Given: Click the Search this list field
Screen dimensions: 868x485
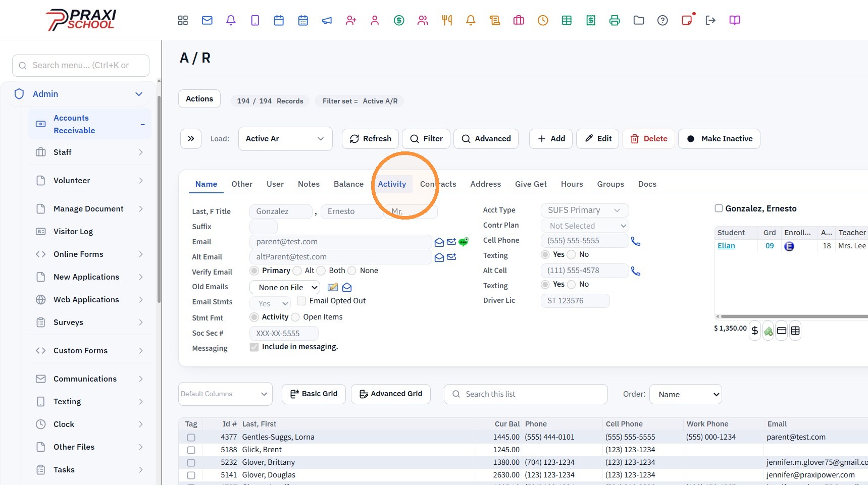Looking at the screenshot, I should [526, 394].
